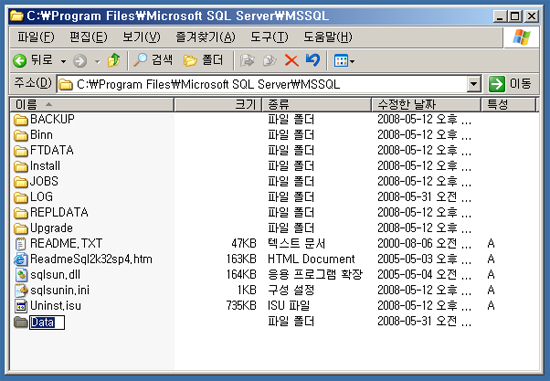
Task: Expand the Views dropdown arrow
Action: (352, 61)
